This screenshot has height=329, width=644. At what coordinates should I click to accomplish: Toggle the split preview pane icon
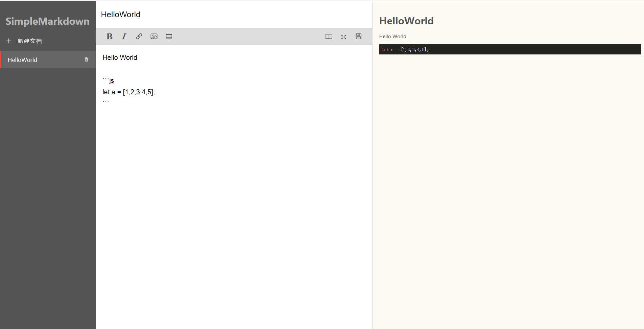tap(329, 37)
